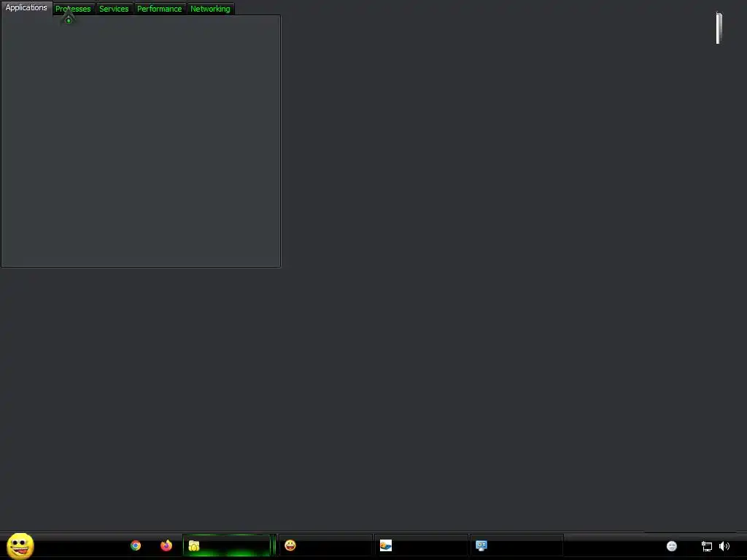This screenshot has height=560, width=747.
Task: Open the laughing emoji taskbar window
Action: pyautogui.click(x=325, y=545)
